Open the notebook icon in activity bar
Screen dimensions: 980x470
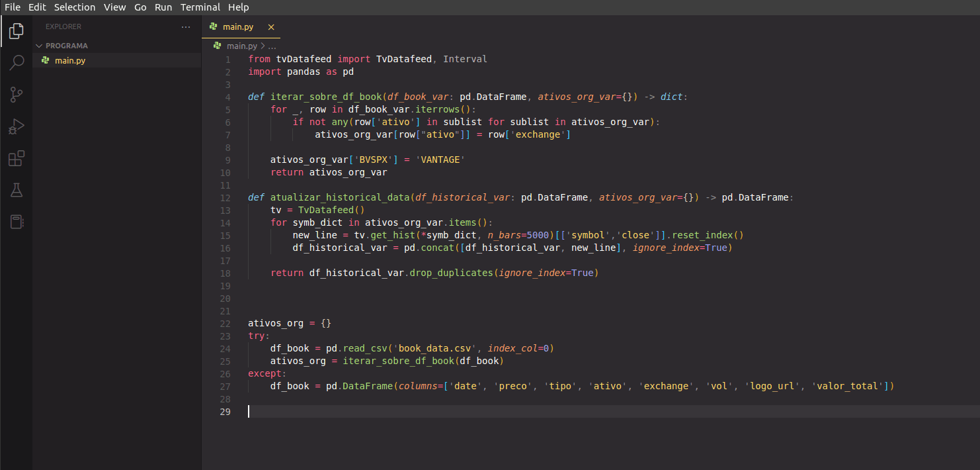tap(17, 222)
